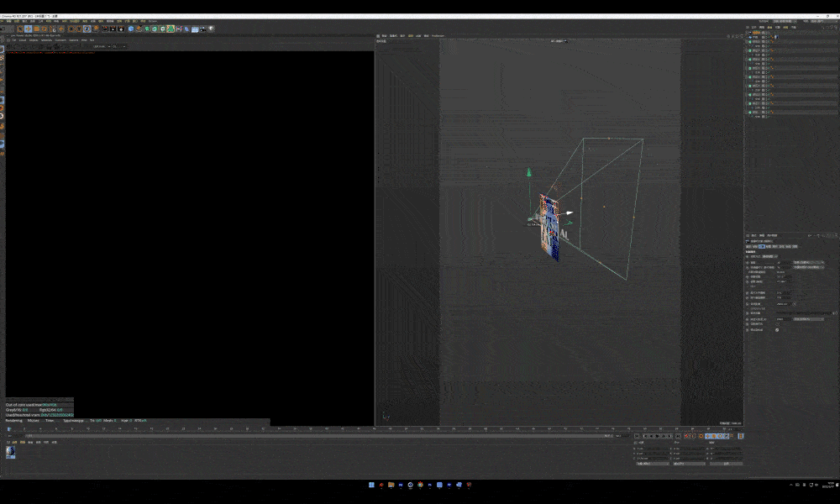This screenshot has height=504, width=840.
Task: Click the timeline layout filmstrip icon
Action: 740,436
